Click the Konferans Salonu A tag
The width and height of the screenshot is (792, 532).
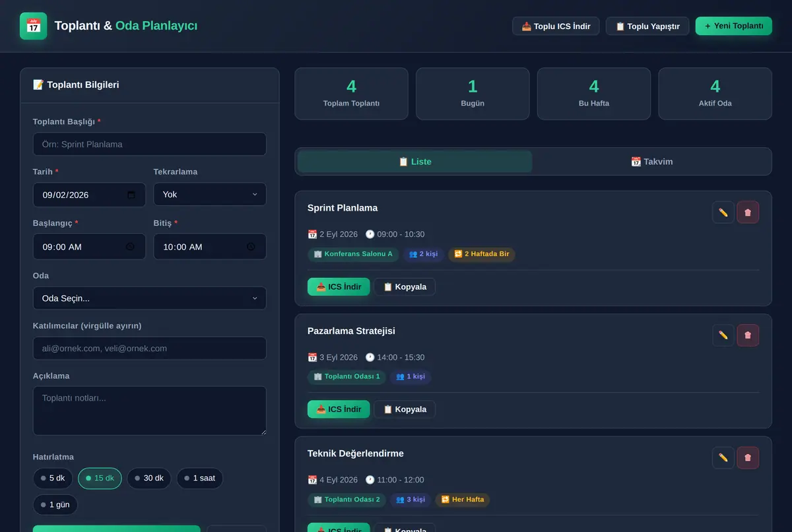[353, 254]
